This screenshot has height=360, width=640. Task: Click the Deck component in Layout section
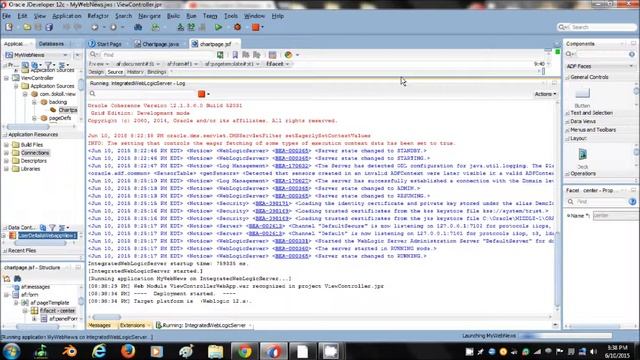[582, 158]
